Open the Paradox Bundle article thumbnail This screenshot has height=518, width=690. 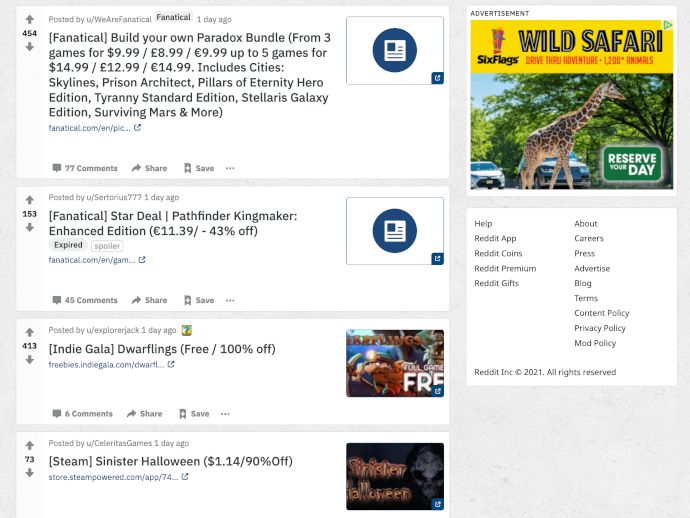click(x=395, y=50)
